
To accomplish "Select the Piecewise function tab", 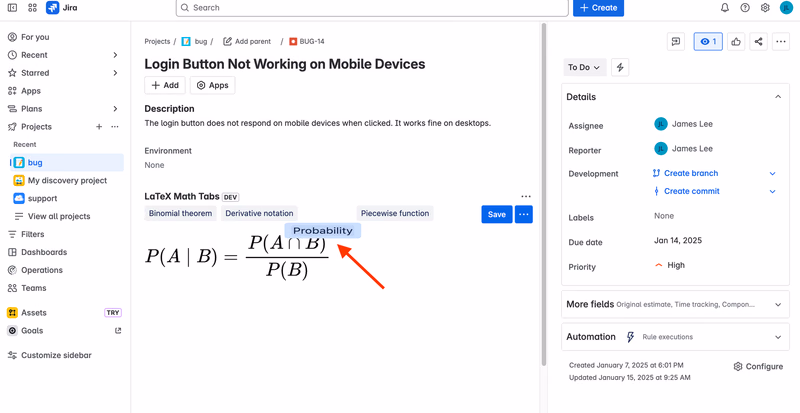I will pos(395,213).
